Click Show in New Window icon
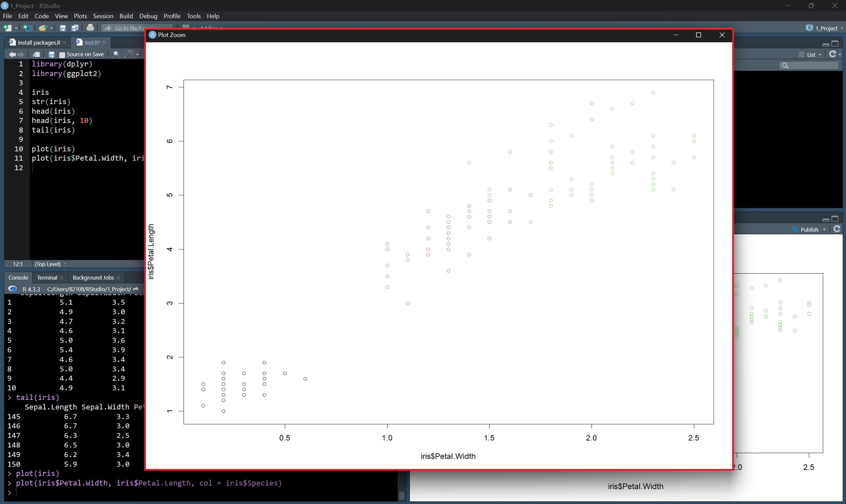This screenshot has height=504, width=846. (x=36, y=54)
